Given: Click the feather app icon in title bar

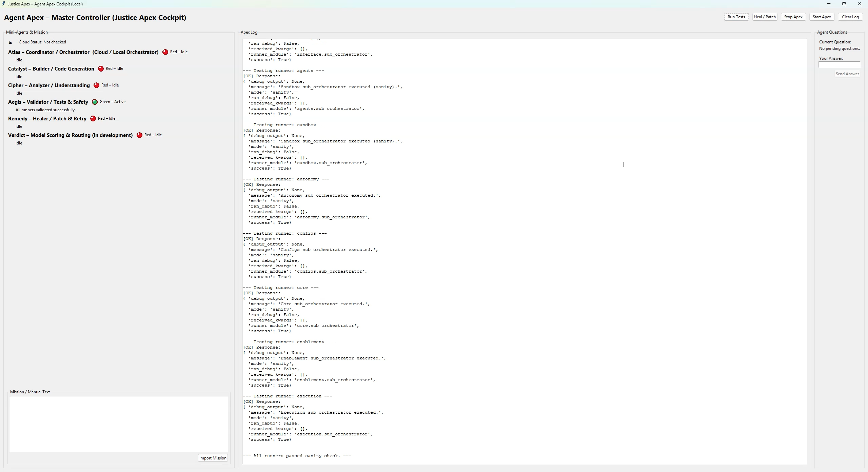Looking at the screenshot, I should 3,4.
